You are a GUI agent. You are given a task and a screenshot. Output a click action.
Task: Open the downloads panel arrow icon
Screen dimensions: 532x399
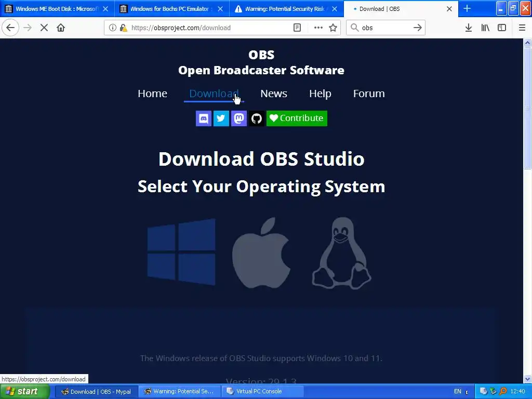point(468,28)
